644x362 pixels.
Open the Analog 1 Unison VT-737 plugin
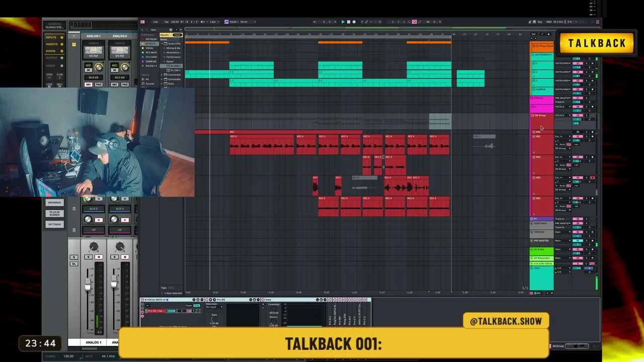pos(94,50)
